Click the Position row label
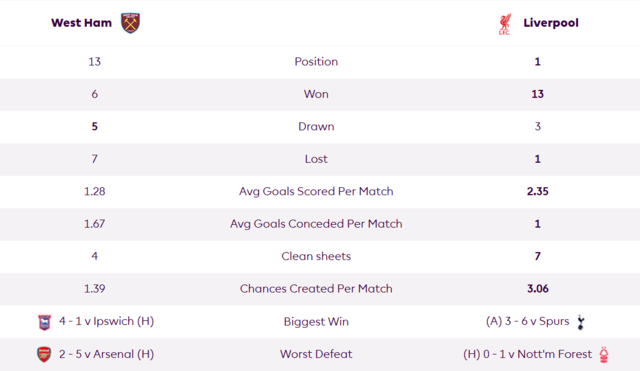The width and height of the screenshot is (640, 371). (316, 62)
